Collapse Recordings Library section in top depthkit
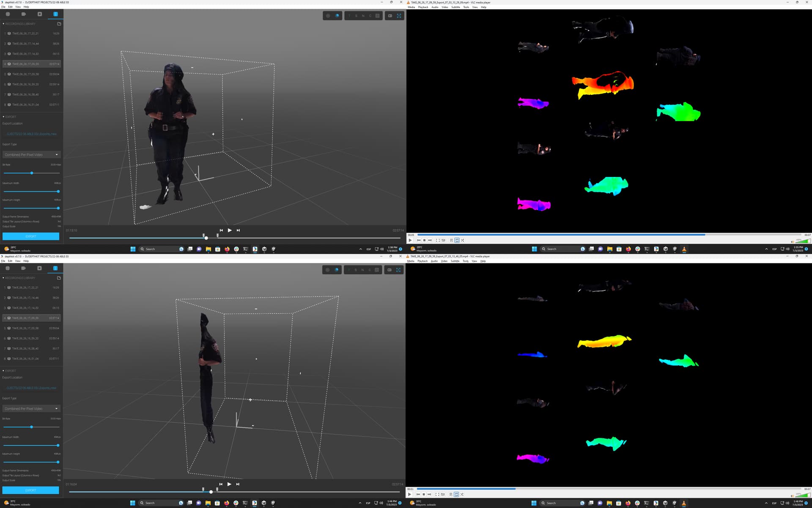This screenshot has width=812, height=508. 3,24
